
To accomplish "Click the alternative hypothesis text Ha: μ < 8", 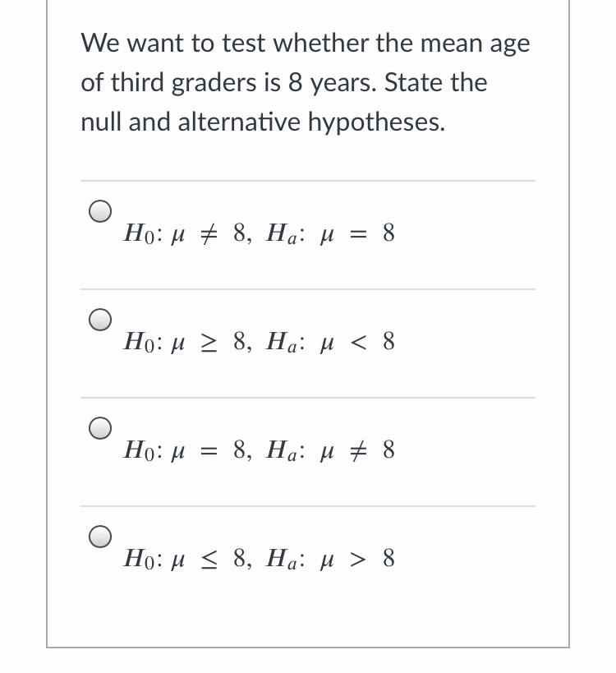I will (333, 343).
